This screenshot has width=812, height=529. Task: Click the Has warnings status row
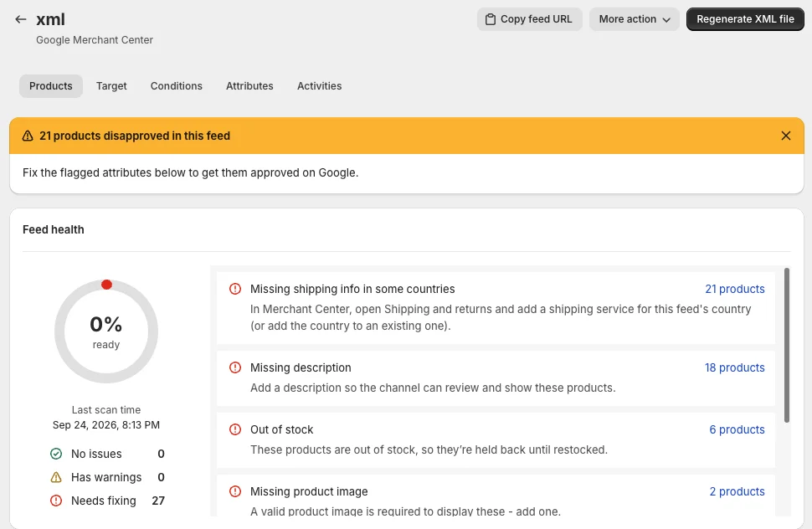[107, 477]
